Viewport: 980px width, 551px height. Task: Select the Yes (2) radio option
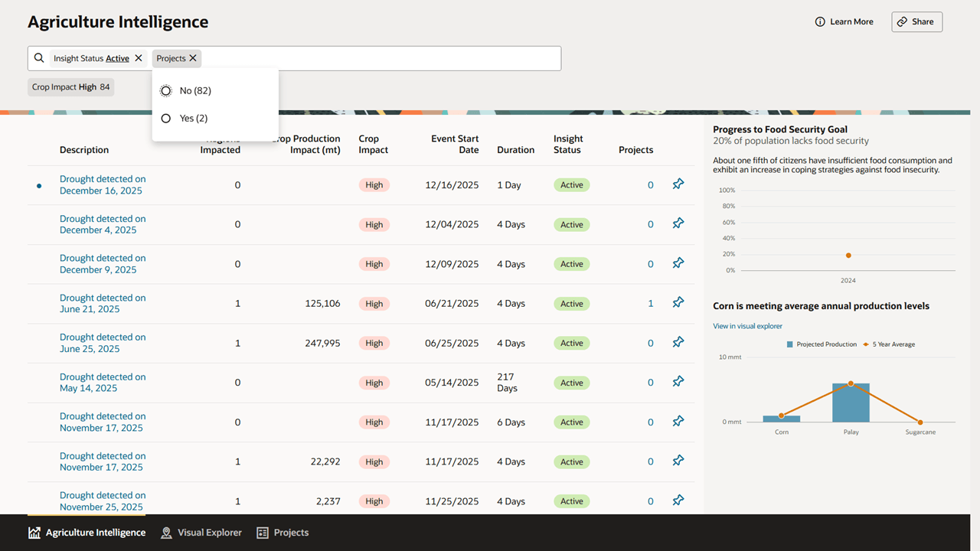(x=165, y=118)
